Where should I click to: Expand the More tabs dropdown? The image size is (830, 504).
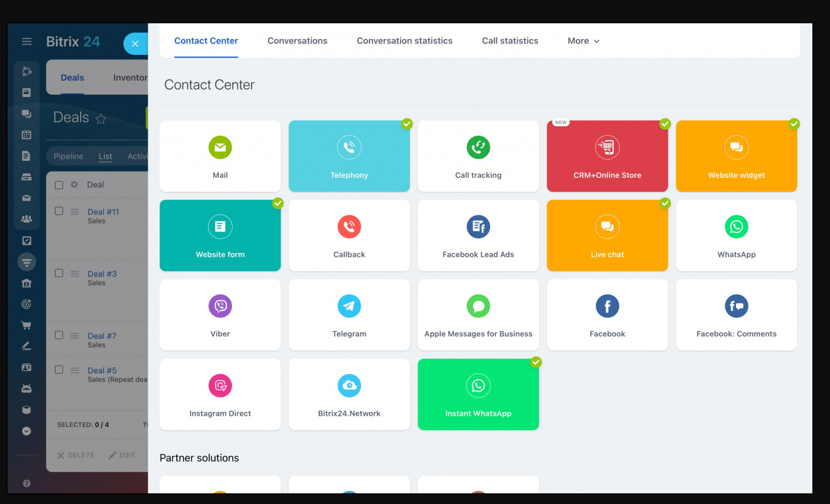[583, 41]
